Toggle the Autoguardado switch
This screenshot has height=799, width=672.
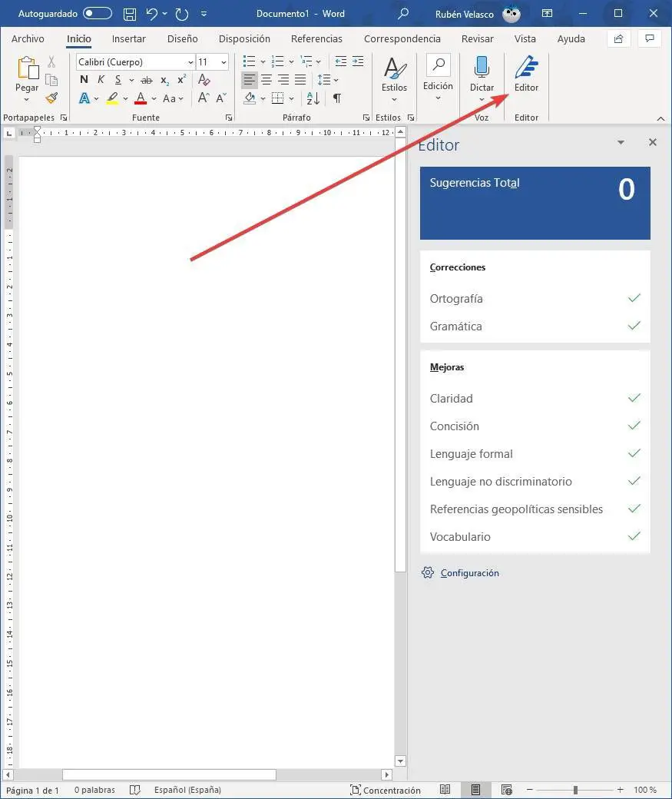pos(98,13)
